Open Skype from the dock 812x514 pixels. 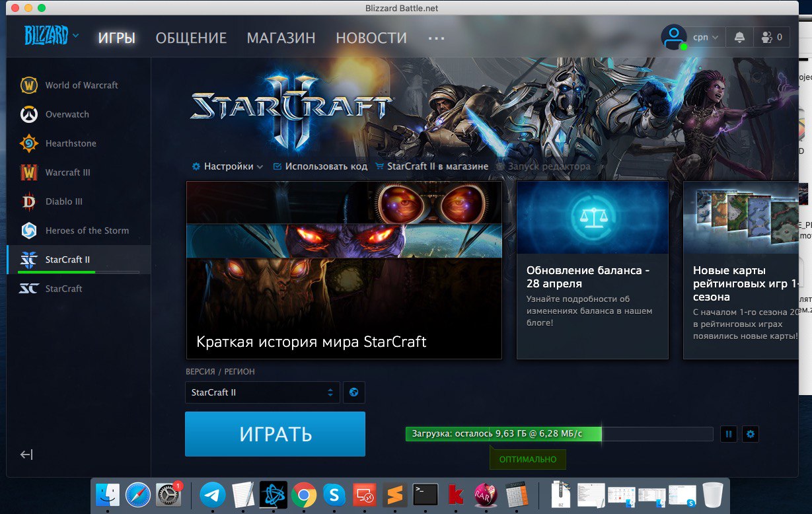[334, 495]
